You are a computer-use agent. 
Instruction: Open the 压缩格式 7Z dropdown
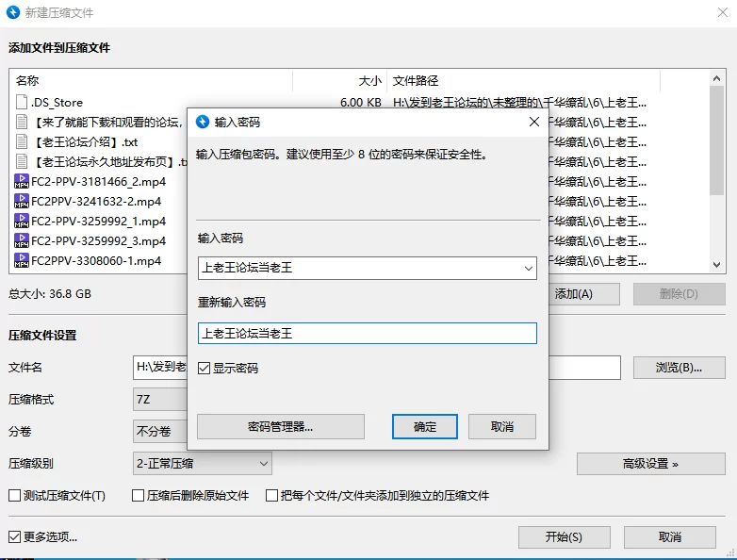coord(160,400)
